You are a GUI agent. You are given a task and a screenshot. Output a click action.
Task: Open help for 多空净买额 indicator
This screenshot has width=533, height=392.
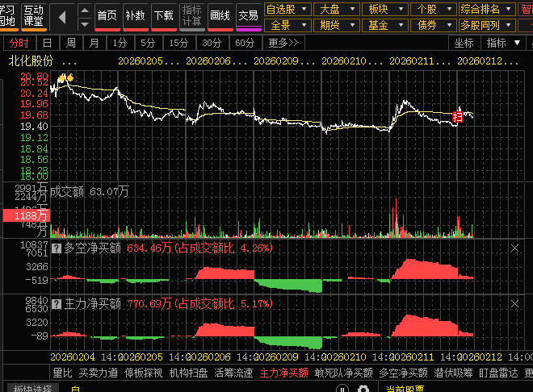pyautogui.click(x=57, y=248)
